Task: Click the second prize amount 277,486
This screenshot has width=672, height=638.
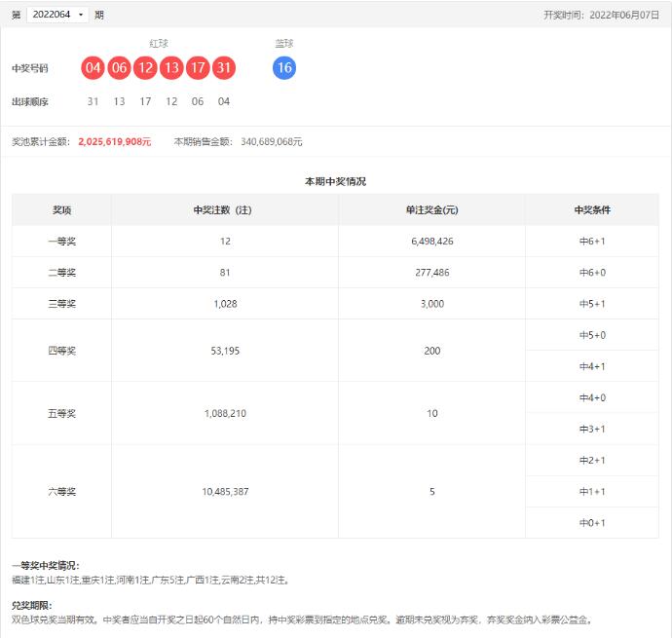Action: [432, 273]
